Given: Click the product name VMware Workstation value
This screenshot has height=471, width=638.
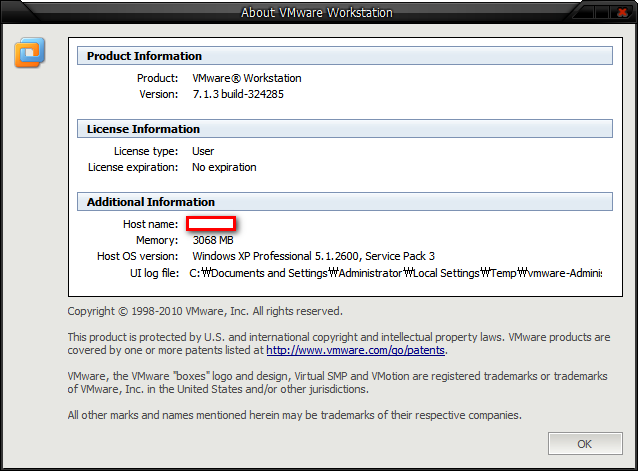Looking at the screenshot, I should click(x=247, y=78).
